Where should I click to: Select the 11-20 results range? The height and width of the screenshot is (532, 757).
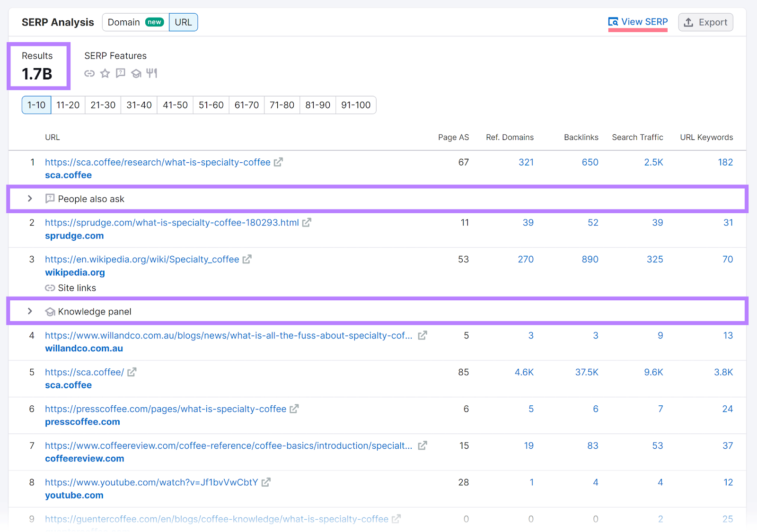tap(68, 105)
